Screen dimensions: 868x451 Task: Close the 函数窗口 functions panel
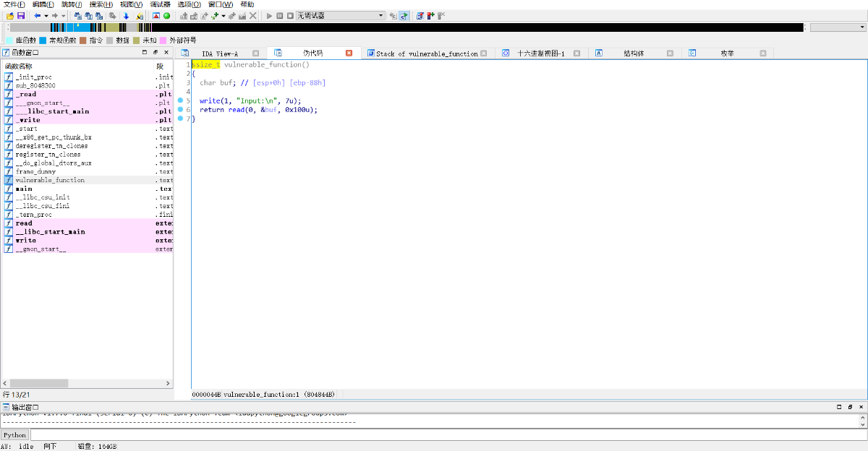pos(166,53)
